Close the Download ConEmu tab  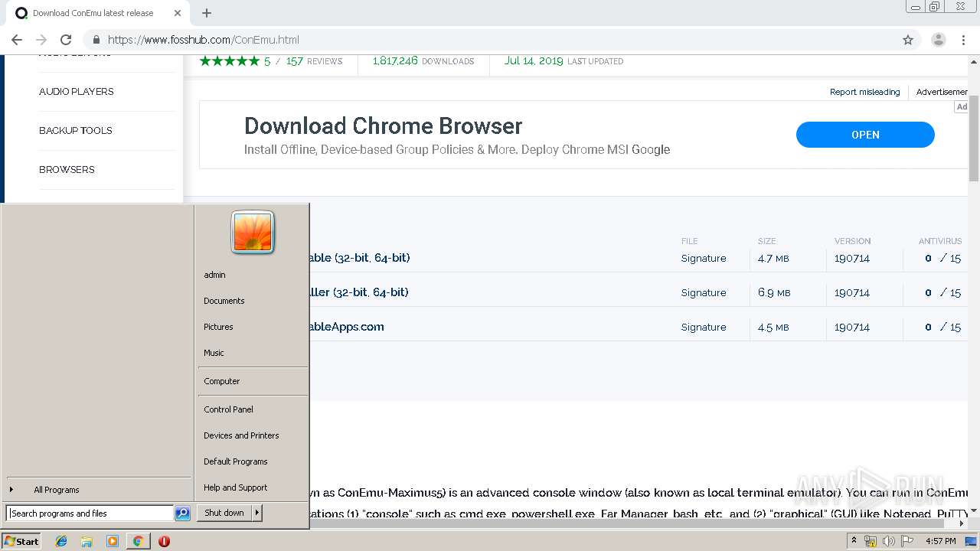pos(178,13)
